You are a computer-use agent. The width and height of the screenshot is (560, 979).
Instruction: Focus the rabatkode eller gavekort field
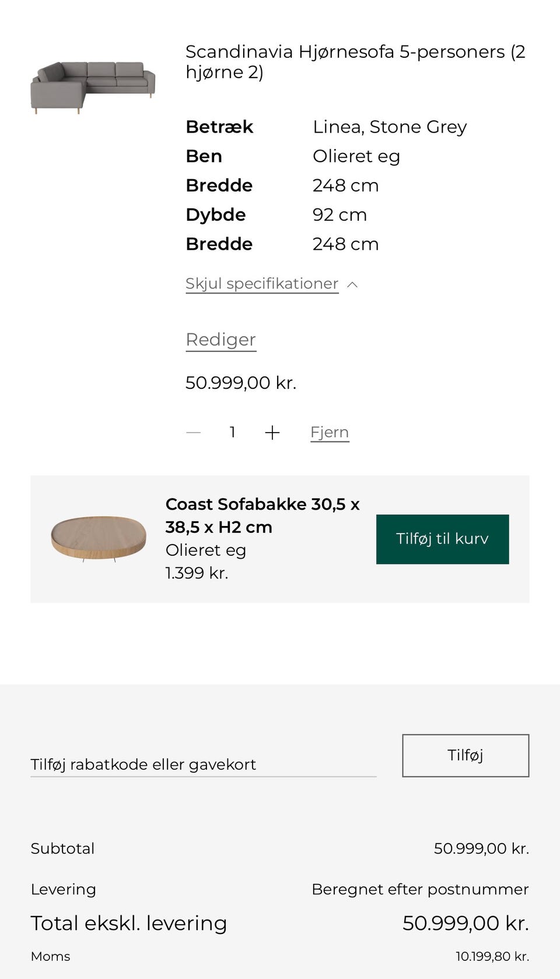click(x=203, y=764)
